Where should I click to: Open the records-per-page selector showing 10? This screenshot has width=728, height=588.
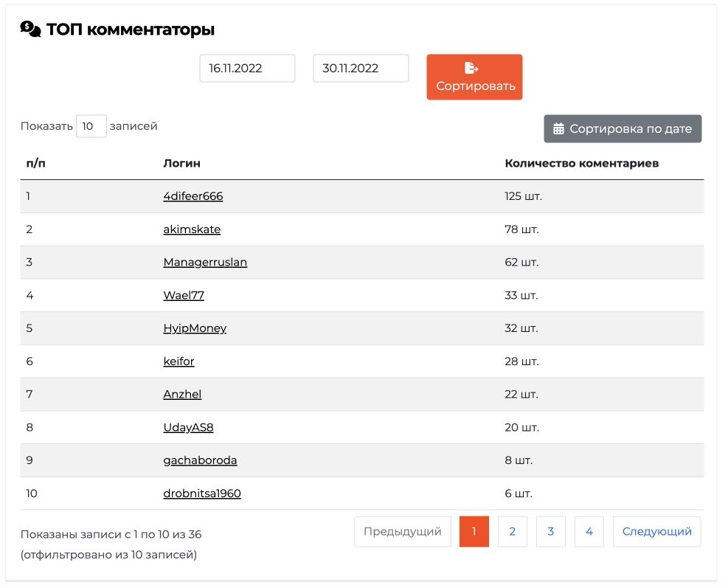pos(91,126)
